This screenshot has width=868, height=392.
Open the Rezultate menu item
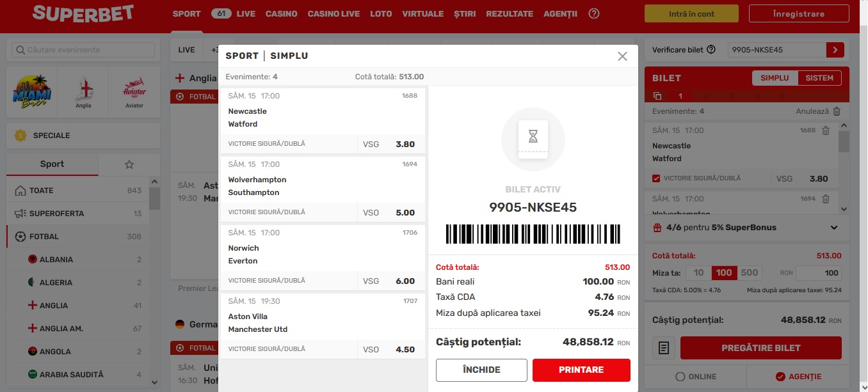(510, 13)
